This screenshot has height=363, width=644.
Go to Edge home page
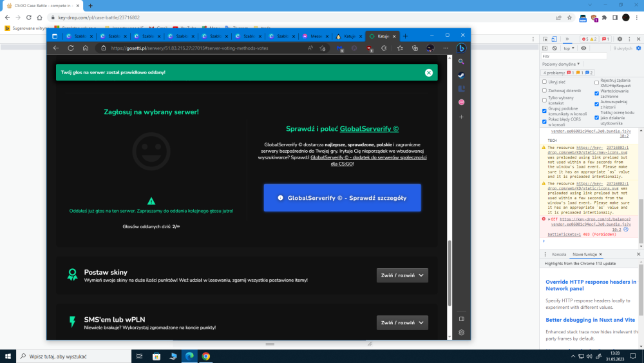[x=86, y=48]
